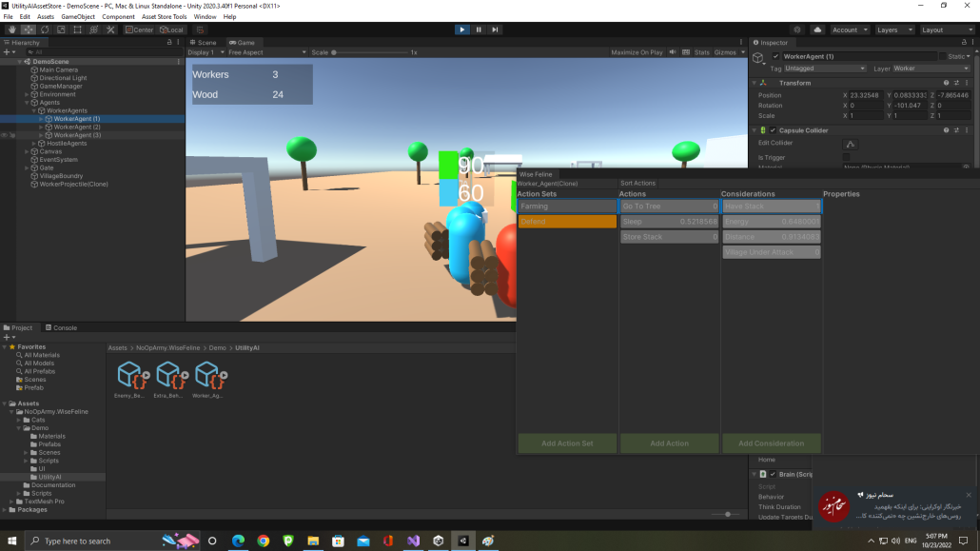Pause play mode
This screenshot has width=980, height=551.
(x=478, y=30)
